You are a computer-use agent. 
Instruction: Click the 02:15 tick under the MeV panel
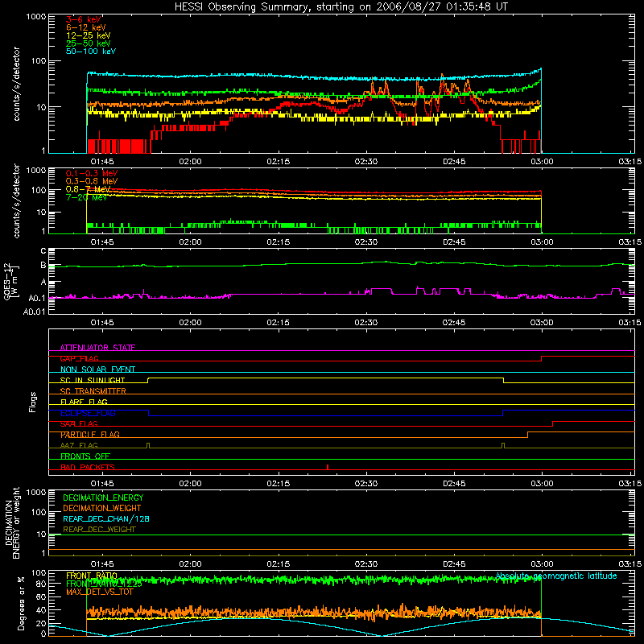[278, 242]
